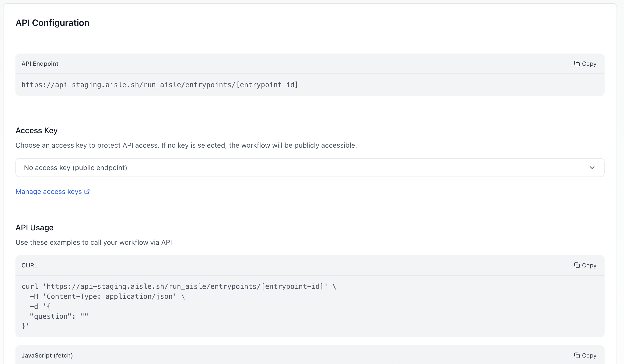The height and width of the screenshot is (364, 624).
Task: Click the duplicate-pages icon next to the CURL Copy label
Action: tap(577, 265)
